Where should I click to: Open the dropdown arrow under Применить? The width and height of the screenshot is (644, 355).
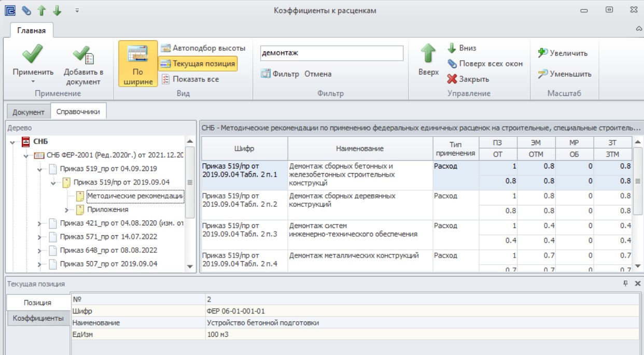tap(33, 81)
